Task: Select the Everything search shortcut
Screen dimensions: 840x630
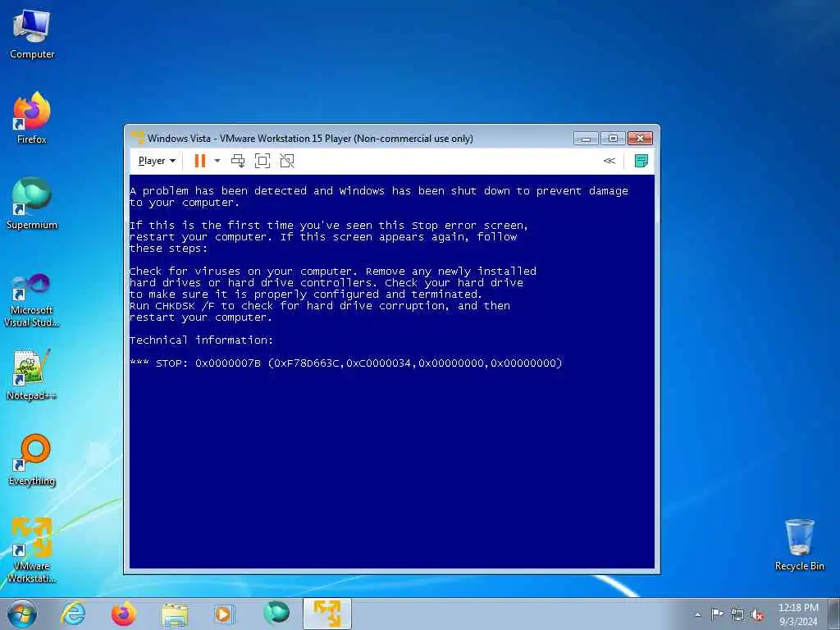Action: [32, 459]
